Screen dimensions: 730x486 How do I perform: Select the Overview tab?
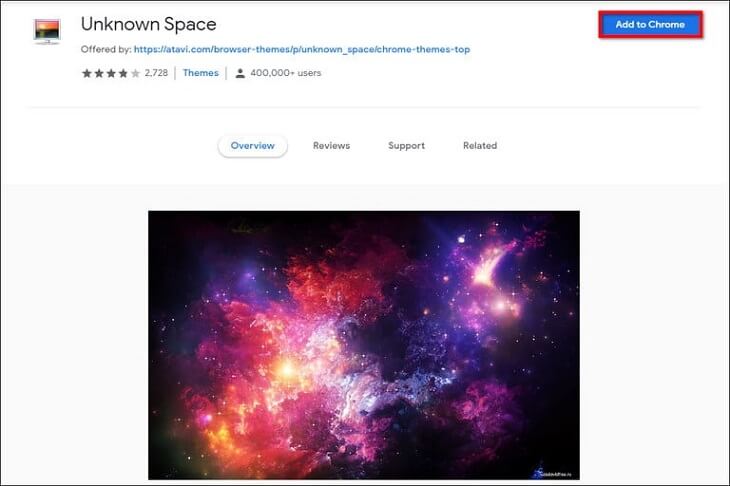(252, 146)
